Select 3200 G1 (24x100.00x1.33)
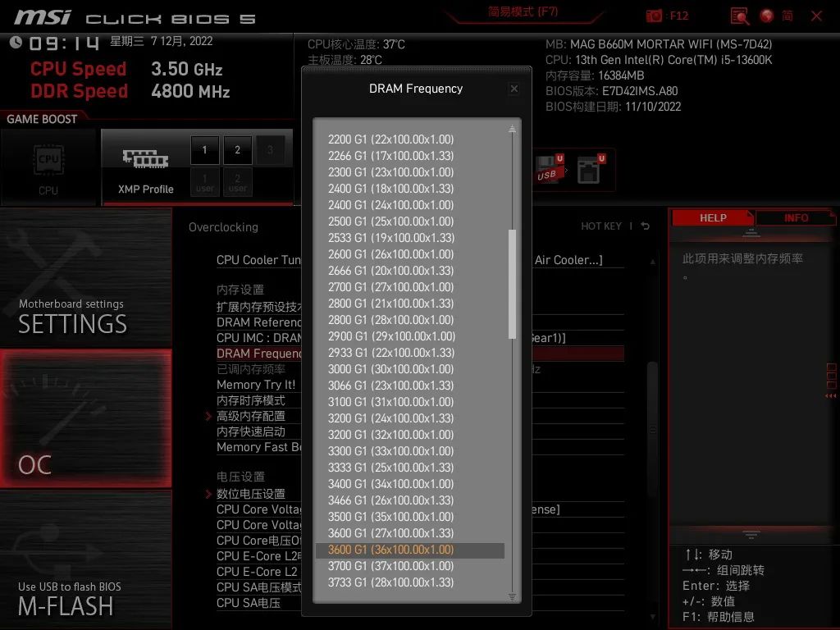 click(x=390, y=418)
